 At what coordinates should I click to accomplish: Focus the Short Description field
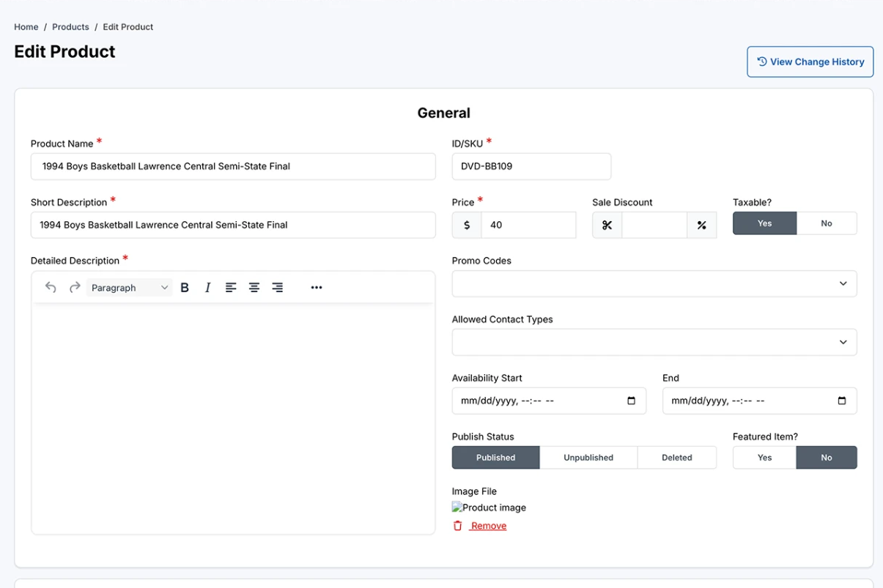pyautogui.click(x=233, y=225)
